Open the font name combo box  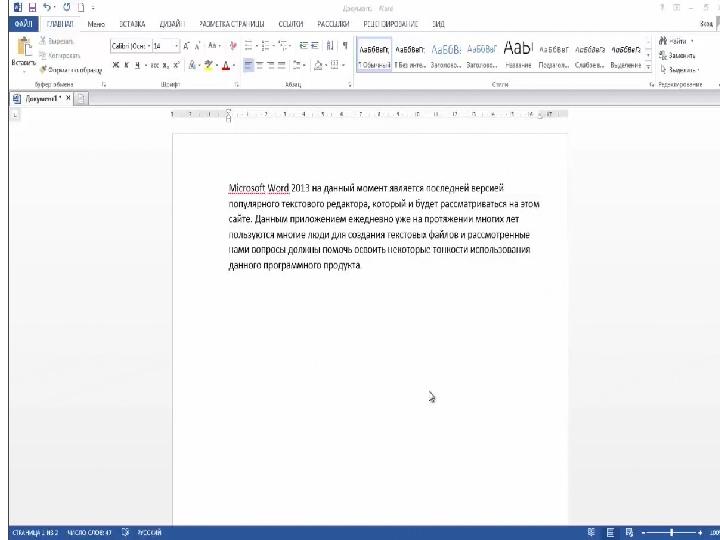[131, 46]
